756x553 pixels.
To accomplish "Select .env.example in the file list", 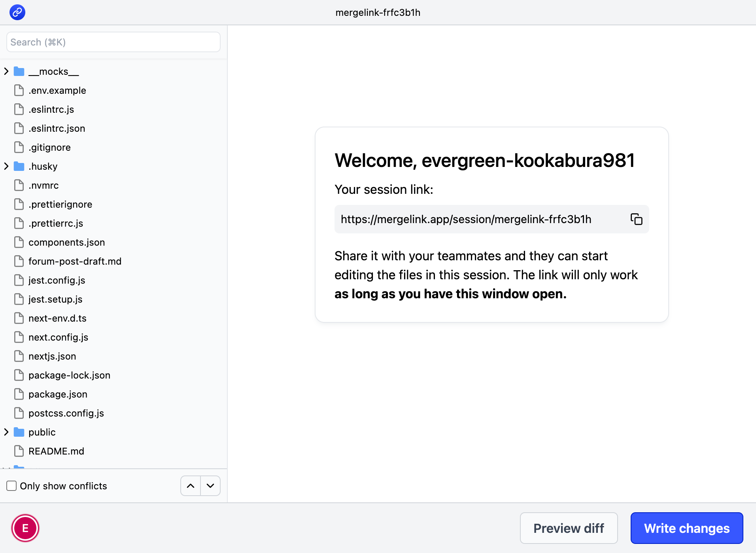I will pos(57,91).
